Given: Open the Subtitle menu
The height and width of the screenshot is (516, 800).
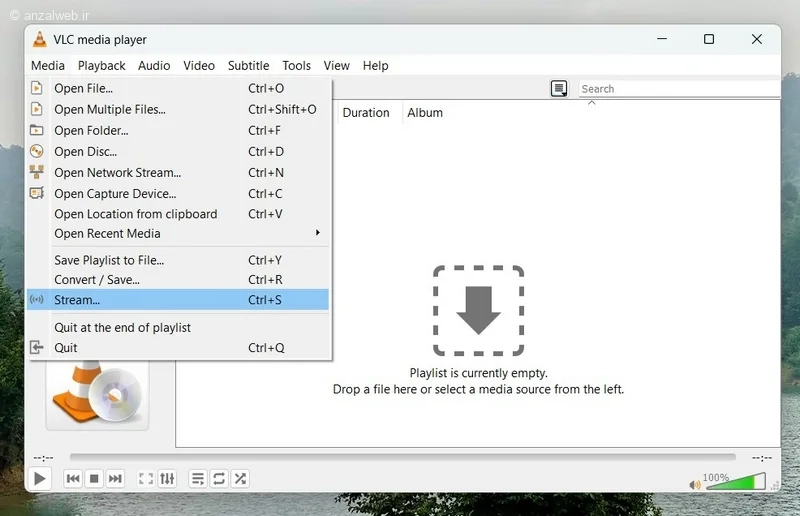Looking at the screenshot, I should 248,66.
